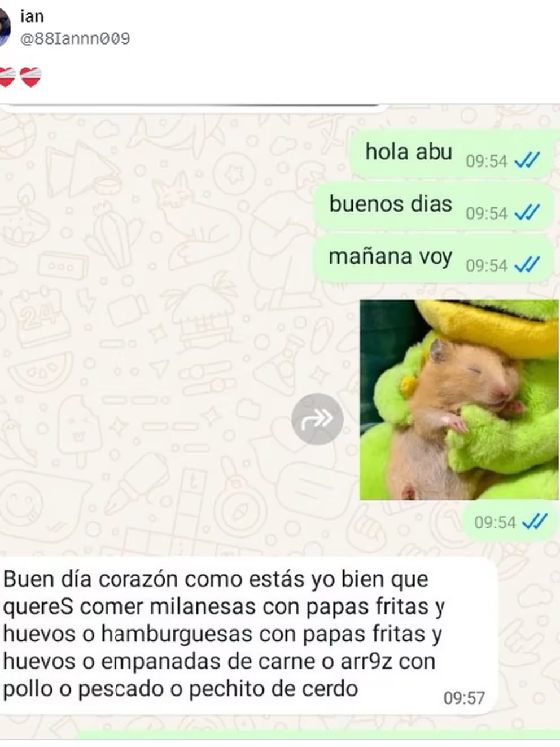Tap the 09:57 timestamp on received message
The image size is (560, 747).
(464, 698)
